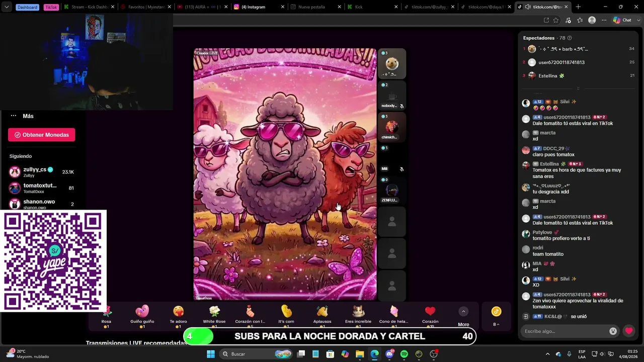This screenshot has width=644, height=362.
Task: Show hidden system tray icons
Action: click(x=548, y=354)
